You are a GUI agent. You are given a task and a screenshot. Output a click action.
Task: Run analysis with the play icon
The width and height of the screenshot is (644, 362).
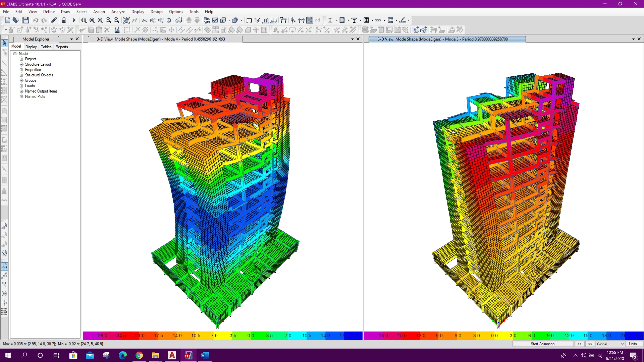(74, 20)
